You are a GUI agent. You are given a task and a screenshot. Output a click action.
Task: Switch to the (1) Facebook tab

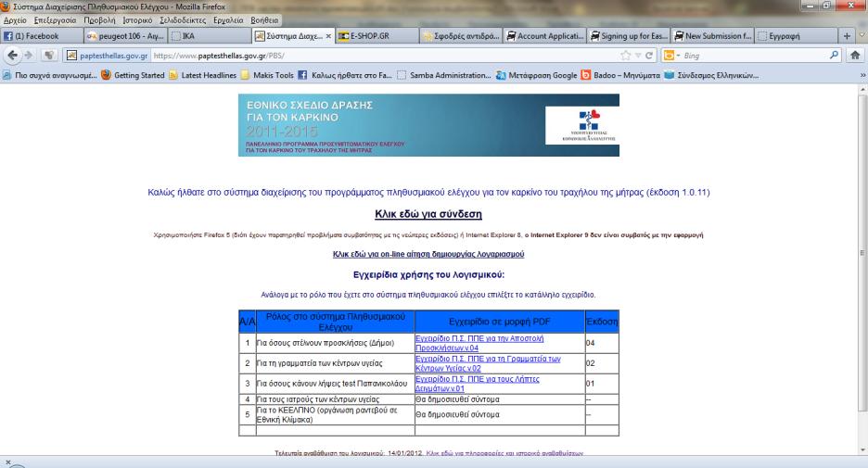click(x=42, y=36)
